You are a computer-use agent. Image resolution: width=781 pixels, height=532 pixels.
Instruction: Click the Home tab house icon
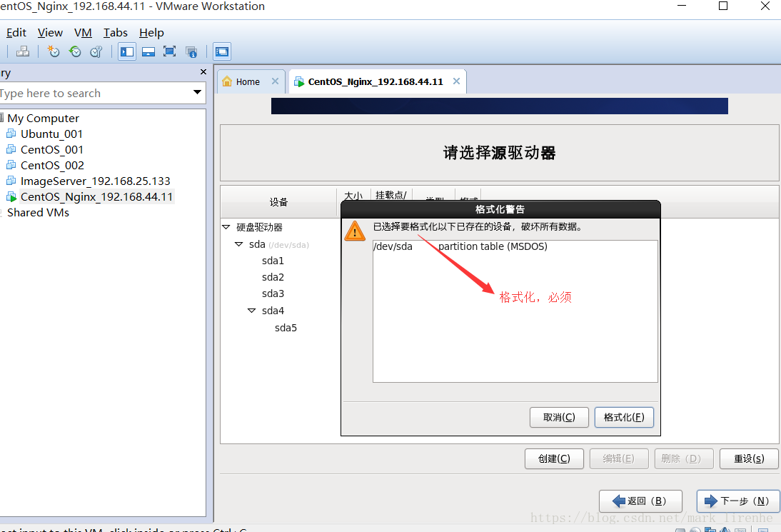click(x=227, y=81)
